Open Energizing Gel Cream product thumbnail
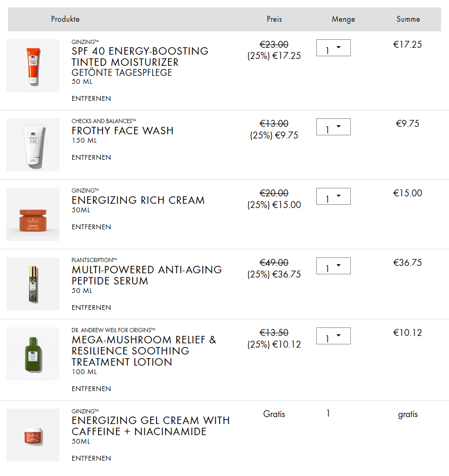The image size is (449, 476). coord(33,435)
